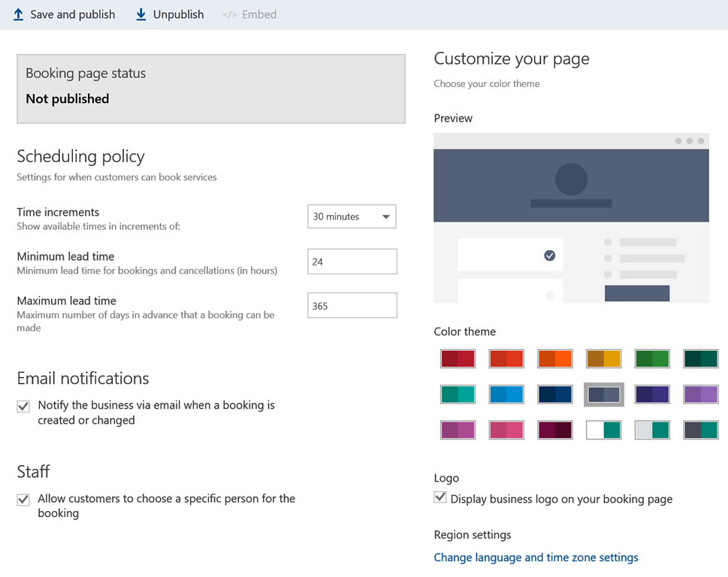Choose the orange color theme swatch
728x577 pixels.
555,358
